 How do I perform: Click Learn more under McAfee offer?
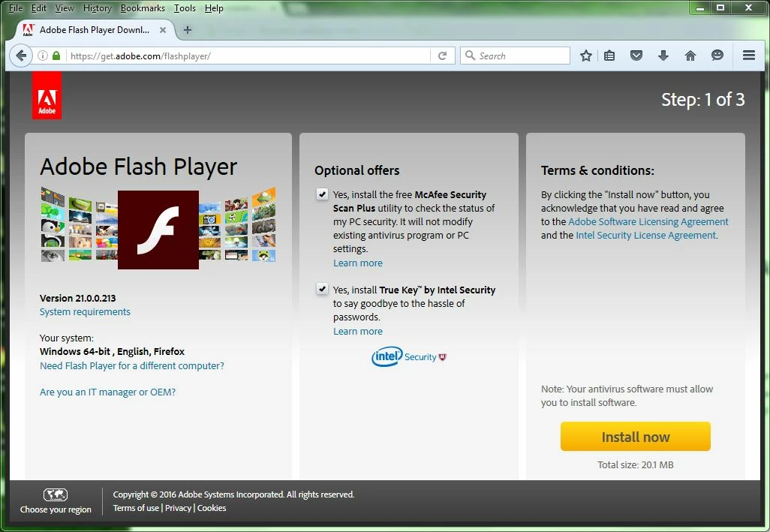pos(358,263)
